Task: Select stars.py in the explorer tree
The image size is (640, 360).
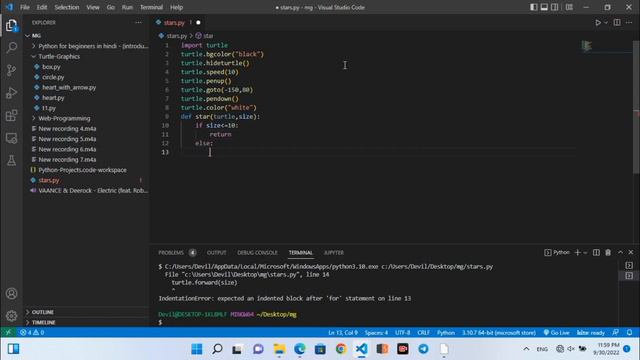Action: click(49, 180)
